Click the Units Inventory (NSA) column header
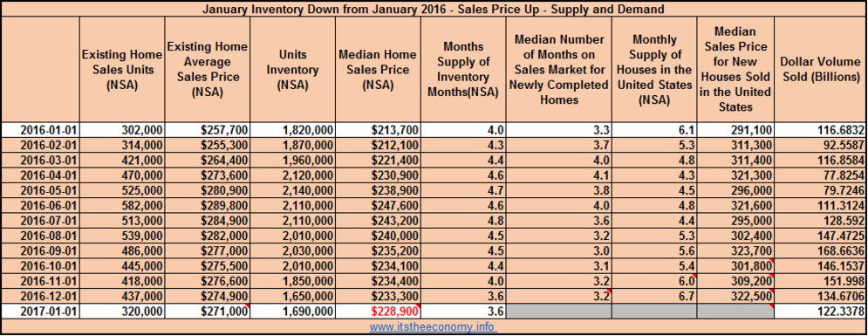The image size is (868, 336). coord(293,70)
